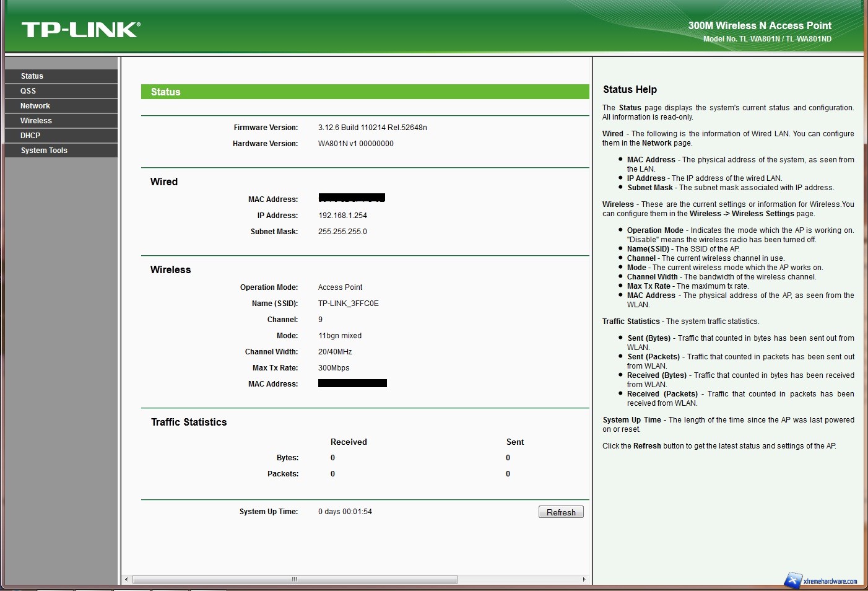The image size is (868, 591).
Task: Open the DHCP menu entry
Action: pos(30,136)
